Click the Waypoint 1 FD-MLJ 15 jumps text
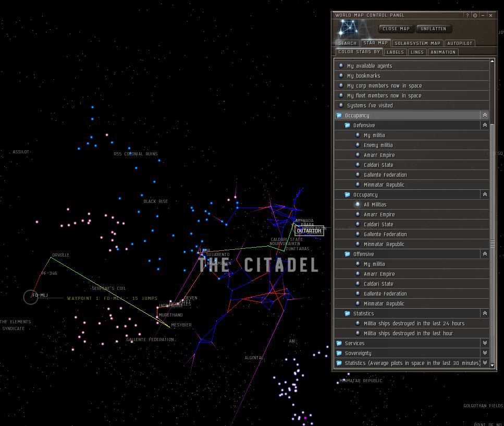This screenshot has width=504, height=426. point(112,298)
